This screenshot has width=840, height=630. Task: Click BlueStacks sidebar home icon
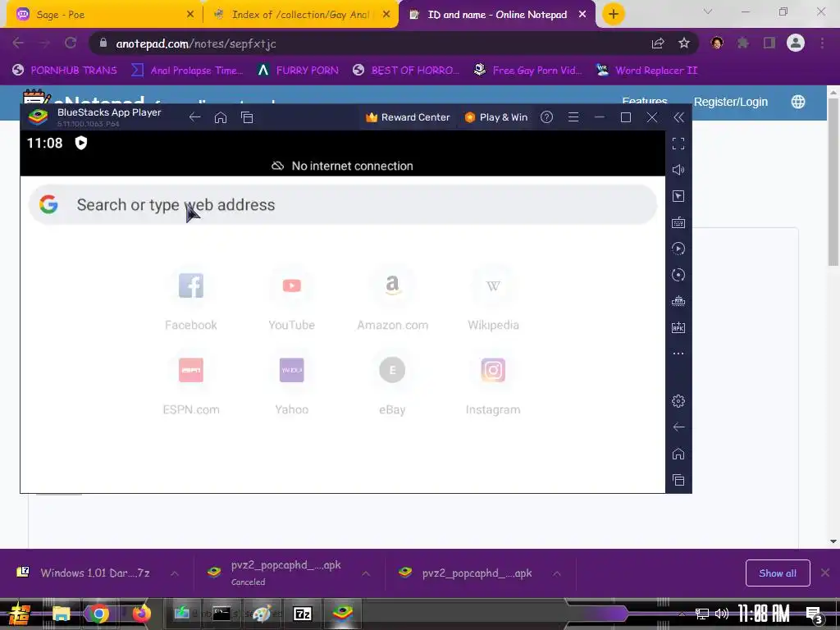[678, 454]
